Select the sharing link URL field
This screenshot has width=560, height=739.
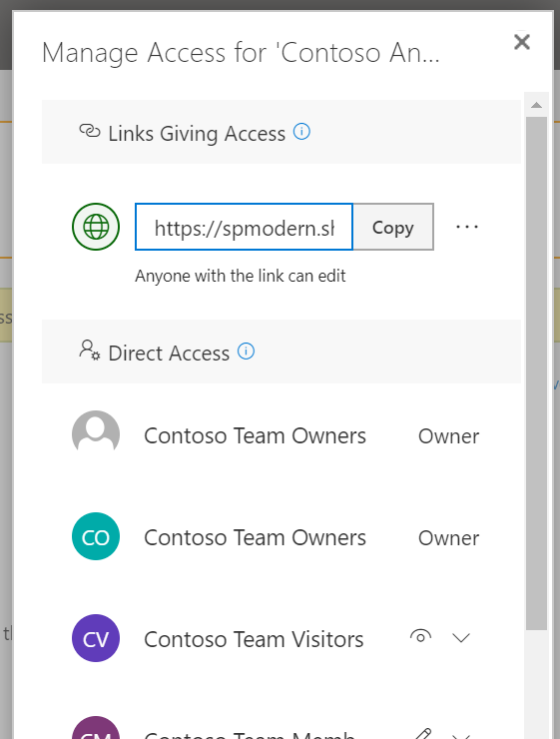click(x=244, y=227)
